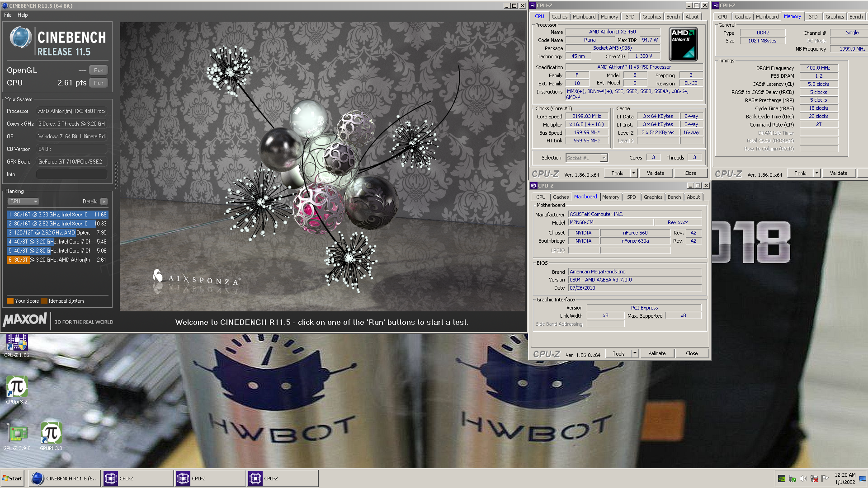The width and height of the screenshot is (868, 488).
Task: Switch to Caches tab in first CPU-Z window
Action: (x=559, y=17)
